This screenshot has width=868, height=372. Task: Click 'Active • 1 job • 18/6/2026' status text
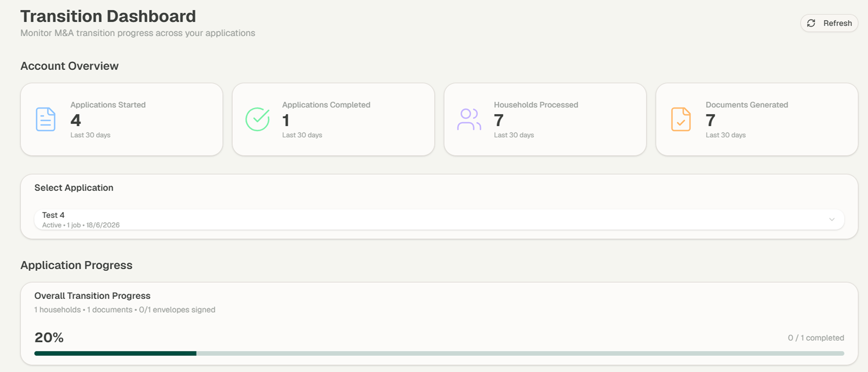tap(81, 225)
